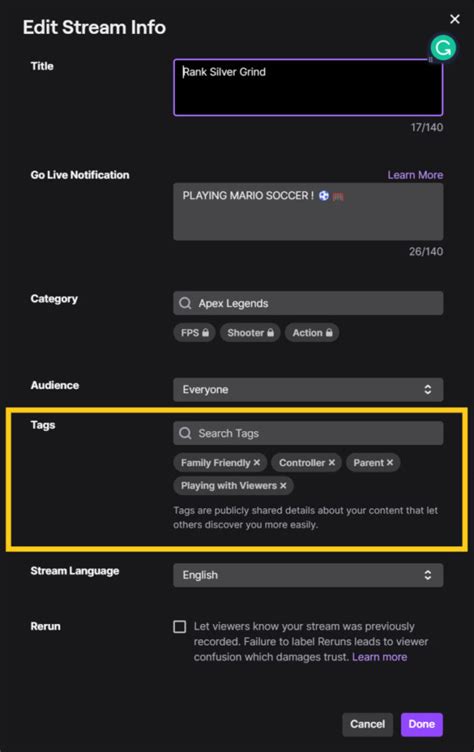This screenshot has height=752, width=474.
Task: Open the Audience dropdown set to Everyone
Action: click(308, 389)
